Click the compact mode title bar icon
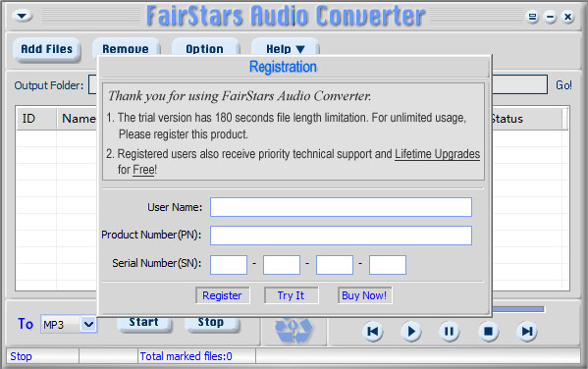 532,17
